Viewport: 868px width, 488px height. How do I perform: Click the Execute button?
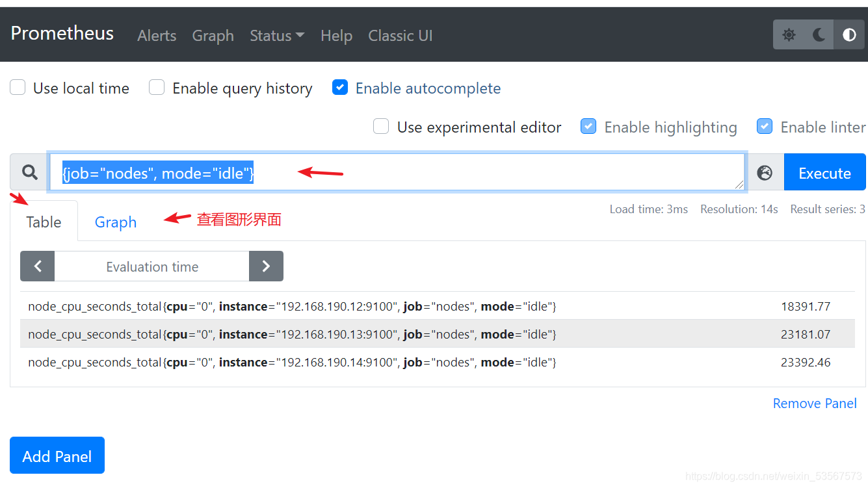click(x=824, y=173)
